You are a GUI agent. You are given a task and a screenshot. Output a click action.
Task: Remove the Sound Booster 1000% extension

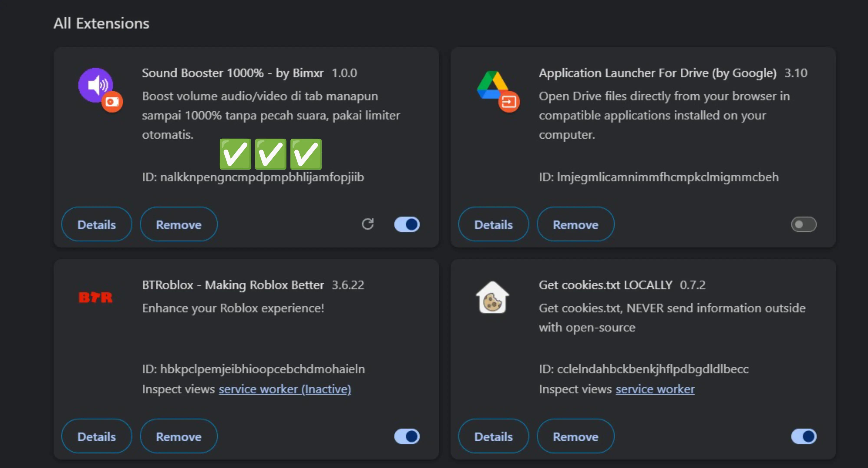click(x=179, y=224)
